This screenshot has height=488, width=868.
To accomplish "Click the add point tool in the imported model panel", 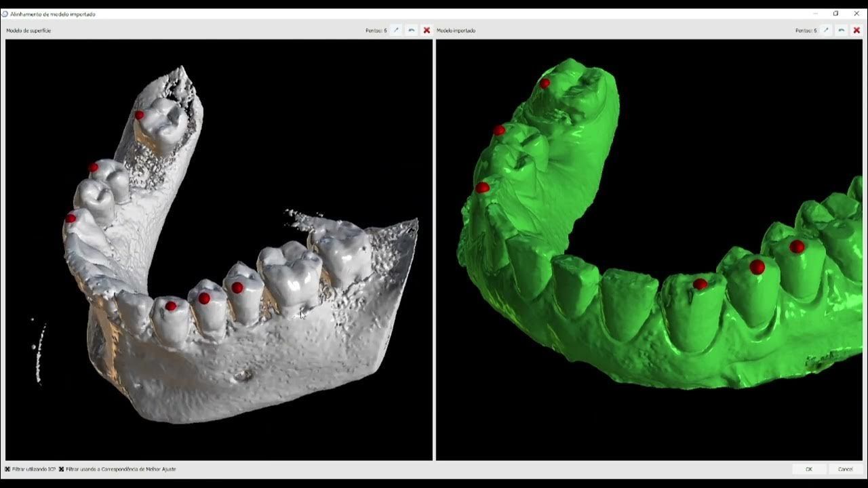I will (826, 30).
